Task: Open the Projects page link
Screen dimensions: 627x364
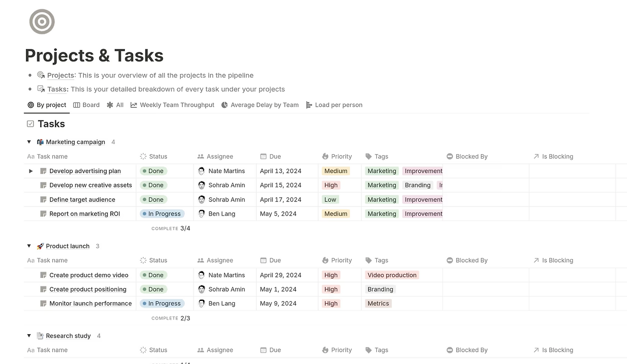Action: click(61, 75)
